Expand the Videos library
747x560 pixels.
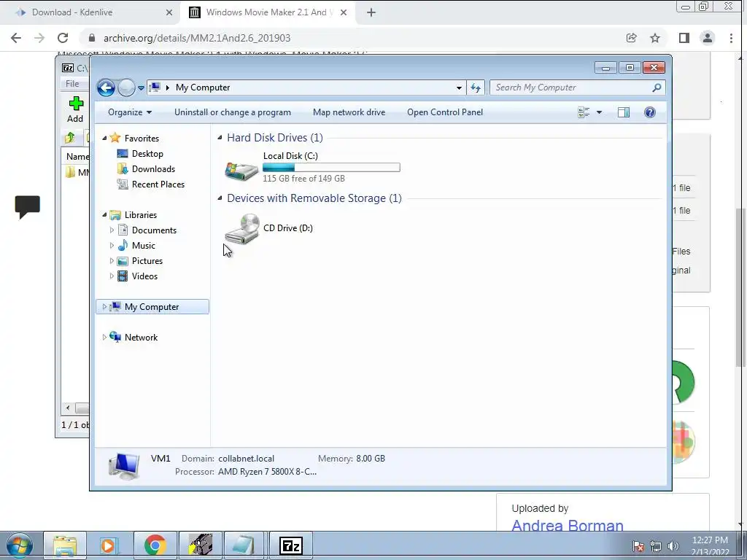click(x=112, y=276)
